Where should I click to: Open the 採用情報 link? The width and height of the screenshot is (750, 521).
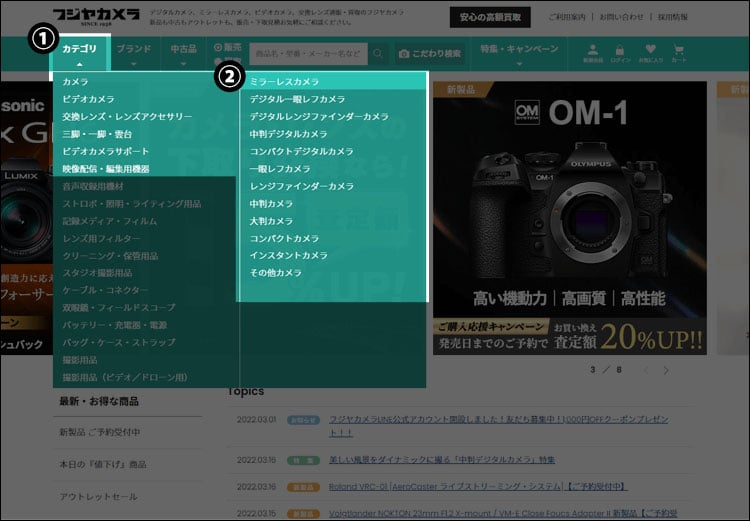pyautogui.click(x=673, y=17)
